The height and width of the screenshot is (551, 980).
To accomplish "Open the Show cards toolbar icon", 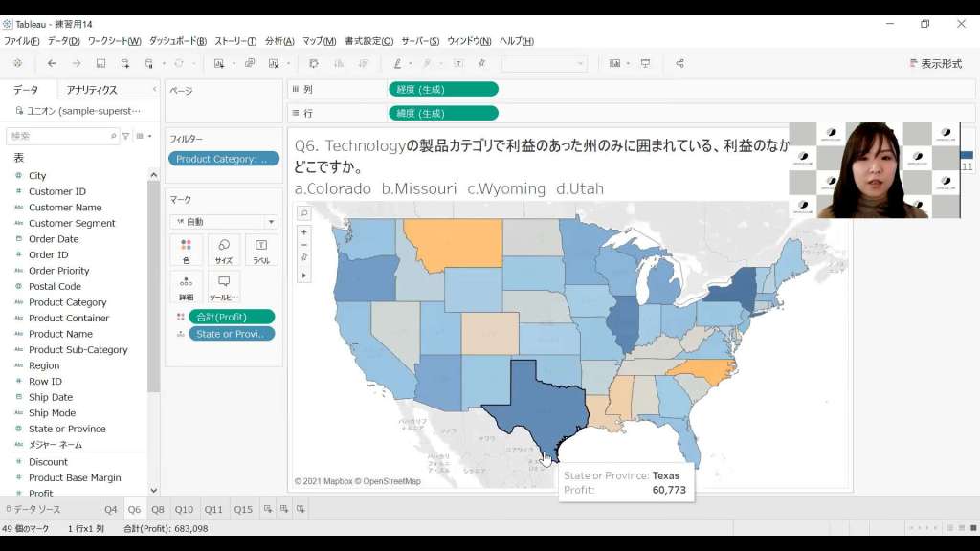I will click(615, 63).
